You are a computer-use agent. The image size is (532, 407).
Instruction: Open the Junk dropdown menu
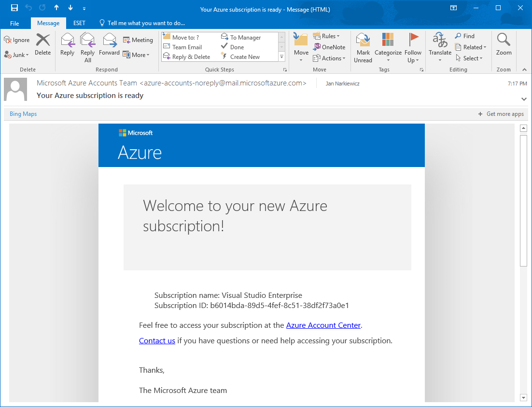point(16,55)
